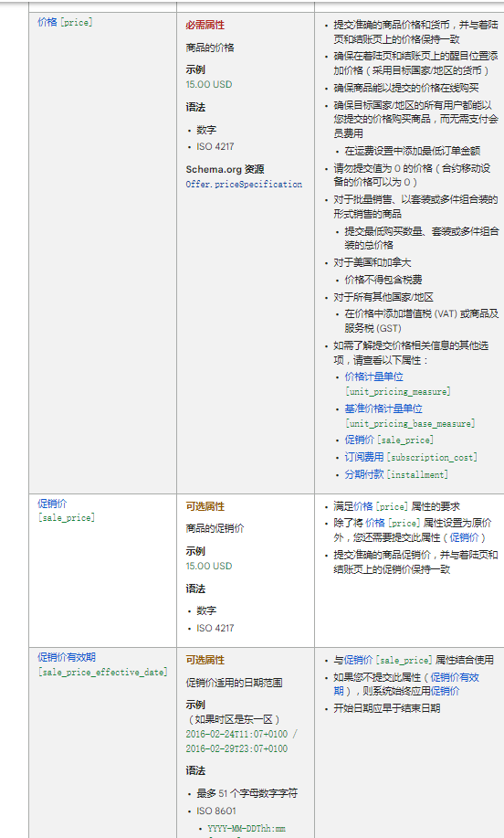Click the 促销价 link in parentheses after 此属性
Viewport: 504px width, 838px height.
tap(464, 537)
